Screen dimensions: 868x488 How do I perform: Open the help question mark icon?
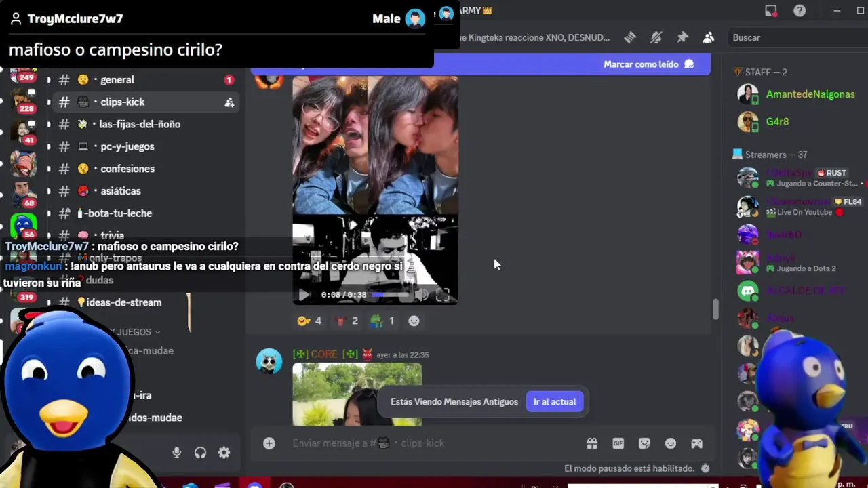[x=800, y=11]
